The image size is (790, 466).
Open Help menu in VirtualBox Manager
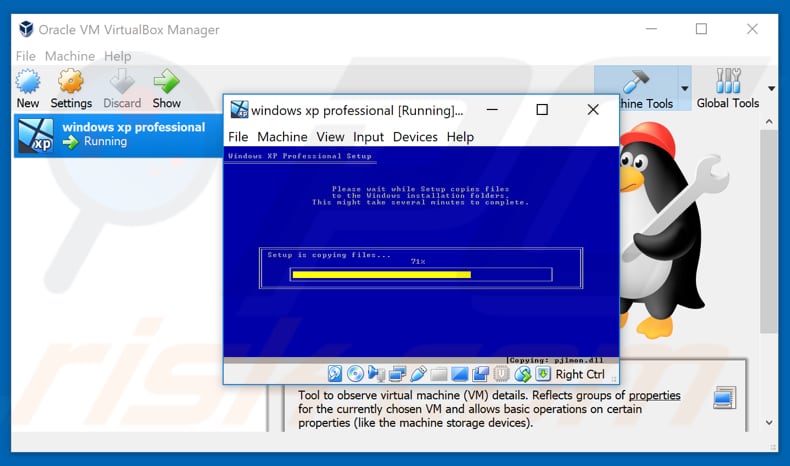point(117,56)
